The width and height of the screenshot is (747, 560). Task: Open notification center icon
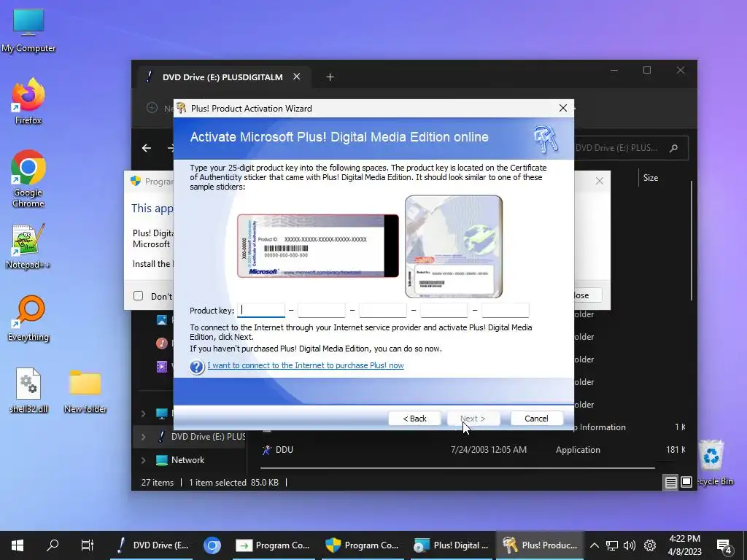coord(724,546)
